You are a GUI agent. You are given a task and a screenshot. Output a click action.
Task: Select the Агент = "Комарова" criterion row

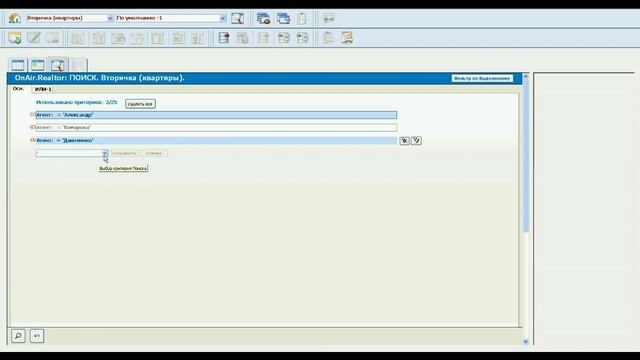(x=216, y=128)
